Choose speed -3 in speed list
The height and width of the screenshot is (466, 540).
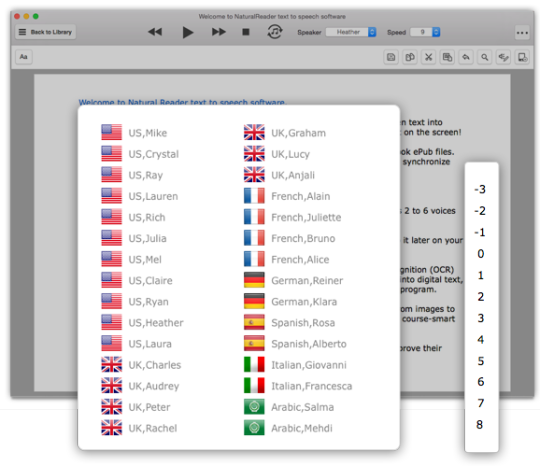click(x=481, y=189)
